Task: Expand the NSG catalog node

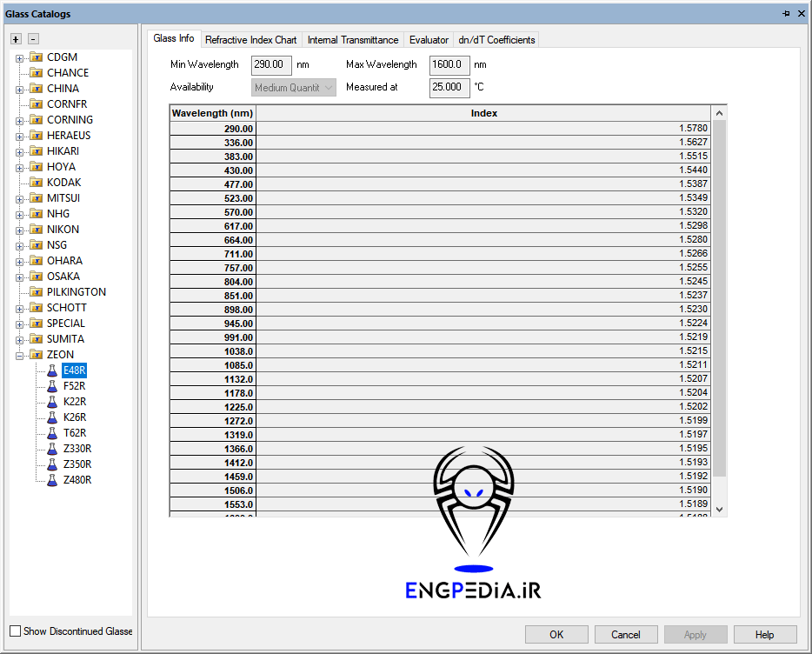Action: point(19,246)
